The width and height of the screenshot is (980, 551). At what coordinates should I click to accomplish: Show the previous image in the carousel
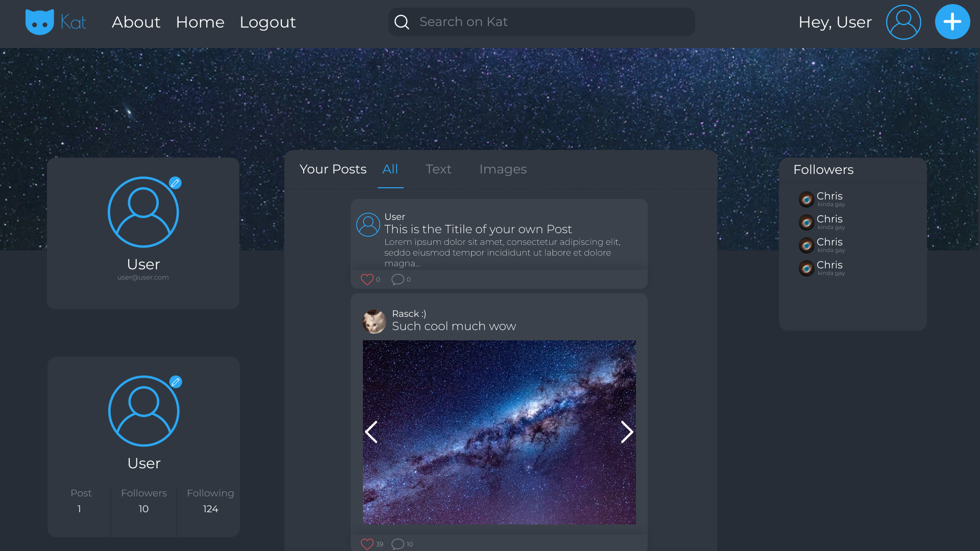(x=372, y=432)
